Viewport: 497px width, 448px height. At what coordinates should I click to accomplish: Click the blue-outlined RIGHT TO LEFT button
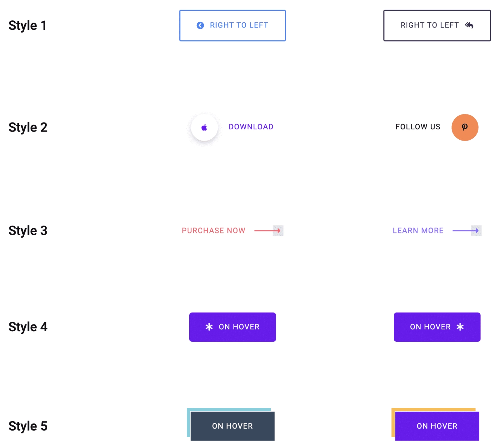point(232,25)
